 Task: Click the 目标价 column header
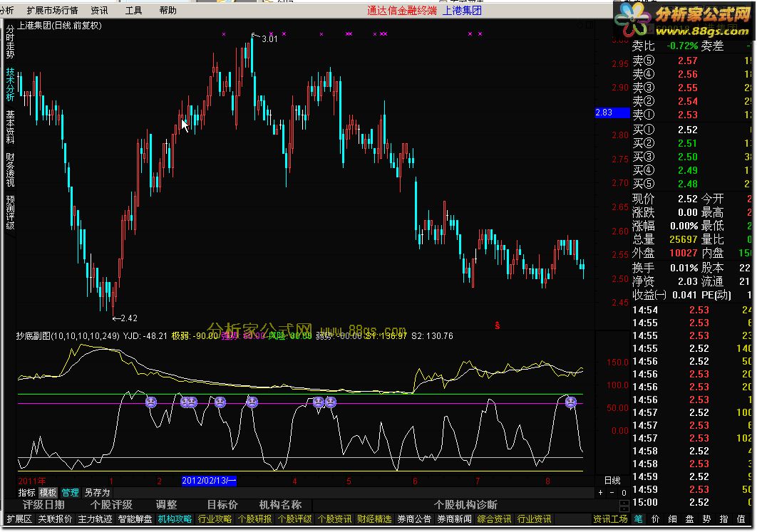coord(222,505)
